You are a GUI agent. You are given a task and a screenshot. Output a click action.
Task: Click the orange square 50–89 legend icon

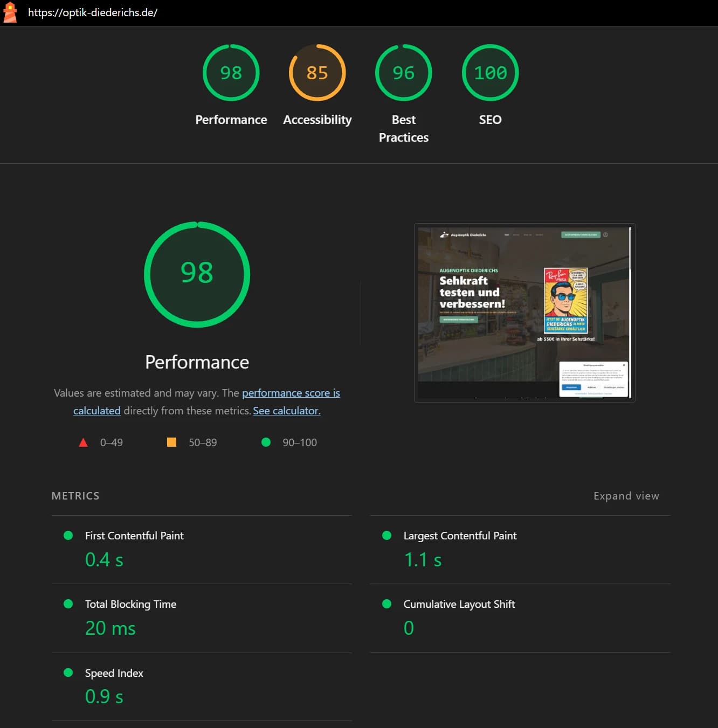click(171, 442)
